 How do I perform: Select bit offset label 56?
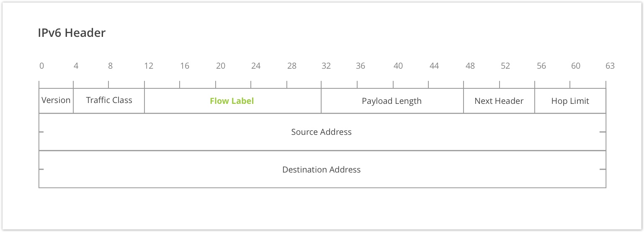(x=541, y=66)
